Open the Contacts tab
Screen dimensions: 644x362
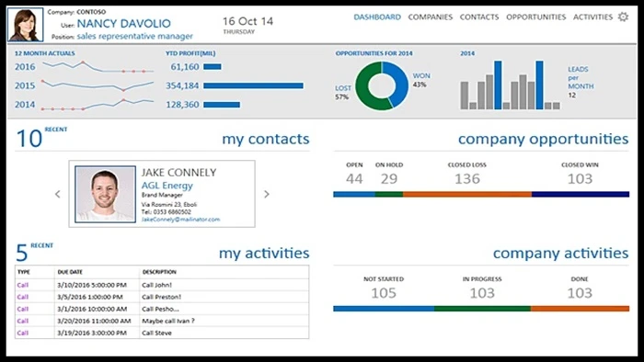[479, 17]
